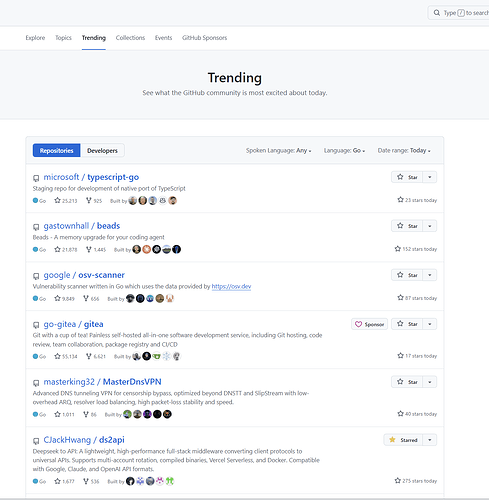Expand star lists arrow for ds2api
Viewport: 489px width, 500px height.
430,440
